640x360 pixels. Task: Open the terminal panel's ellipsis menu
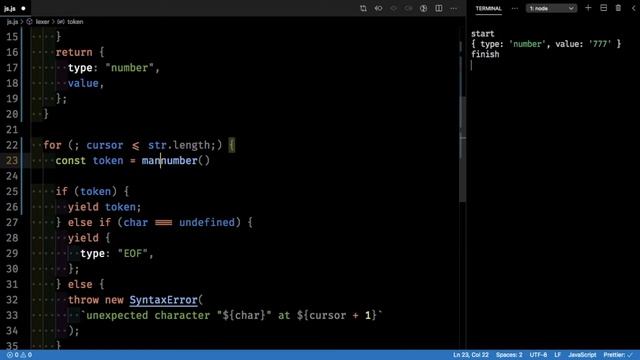(x=515, y=8)
